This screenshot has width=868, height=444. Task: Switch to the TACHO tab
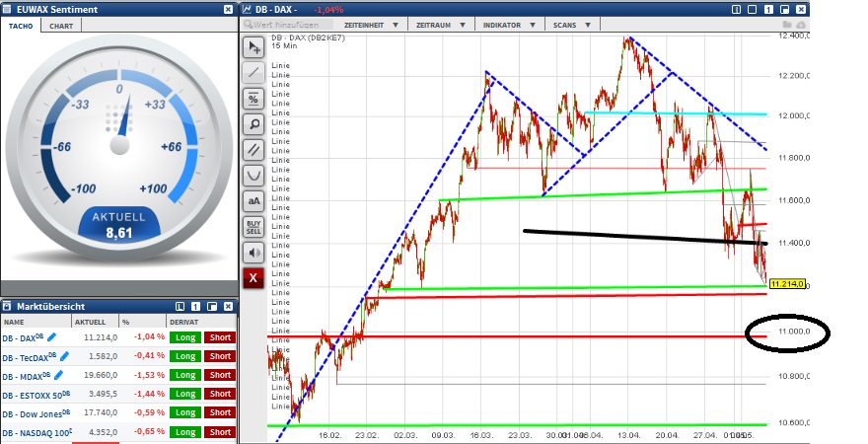coord(21,26)
